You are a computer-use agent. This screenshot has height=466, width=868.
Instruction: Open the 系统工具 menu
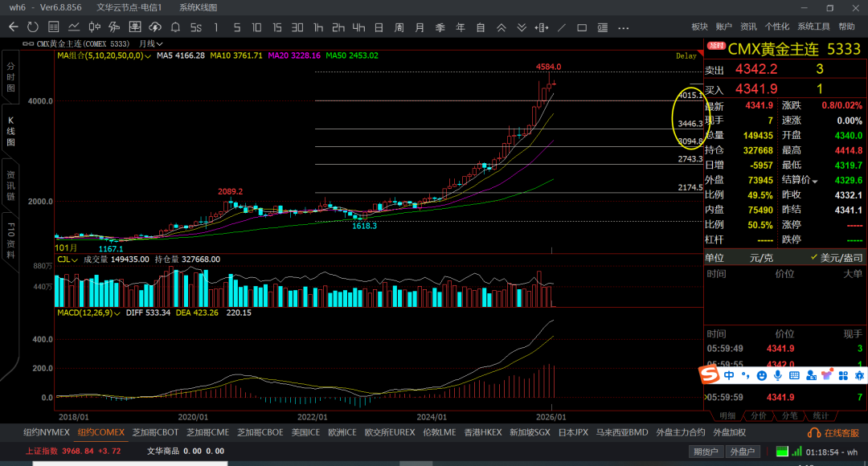pyautogui.click(x=813, y=27)
